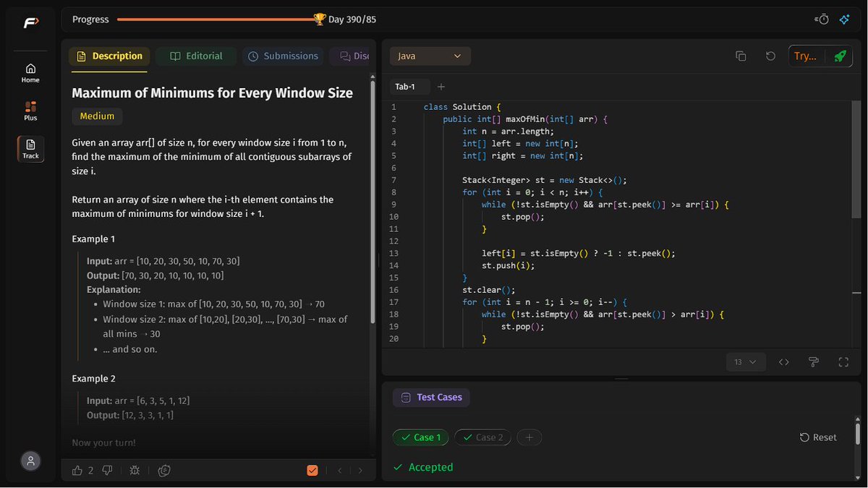Open the user profile avatar
Screen dimensions: 868x488
pyautogui.click(x=30, y=461)
